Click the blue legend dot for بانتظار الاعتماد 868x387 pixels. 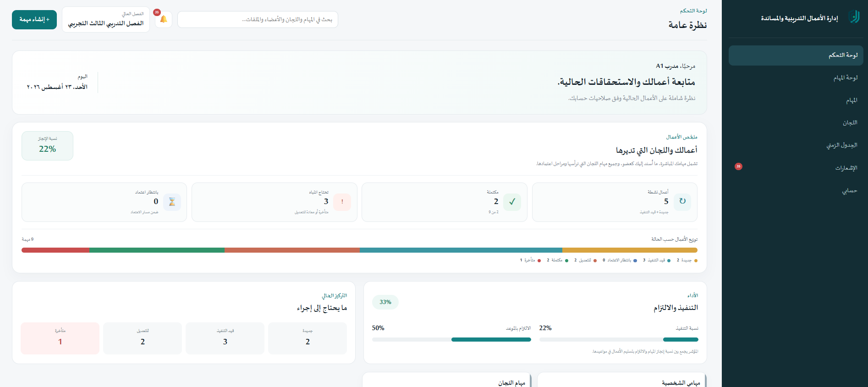coord(635,260)
